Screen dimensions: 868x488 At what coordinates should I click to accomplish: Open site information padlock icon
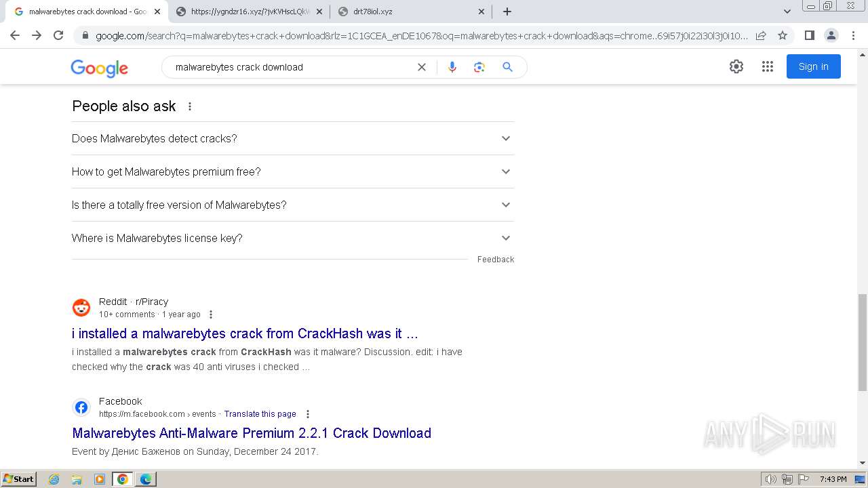point(85,36)
